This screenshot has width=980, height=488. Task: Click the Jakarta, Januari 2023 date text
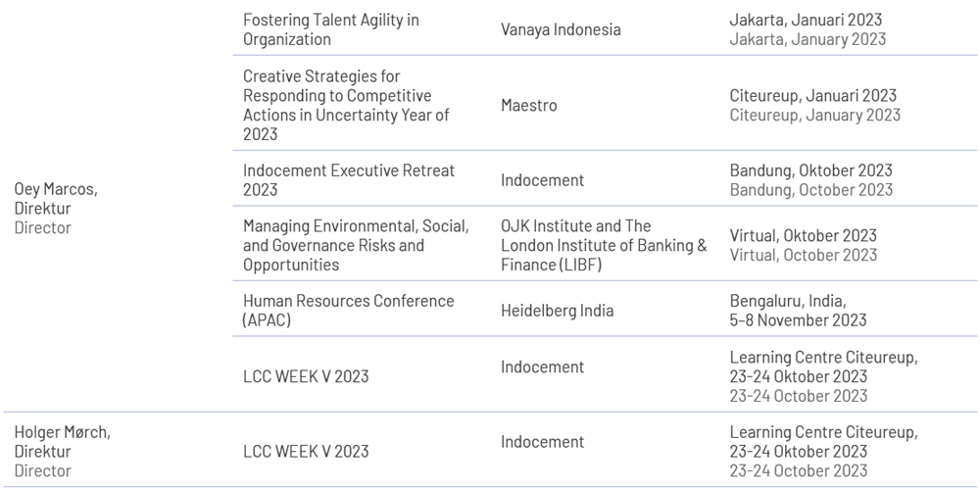click(x=806, y=20)
